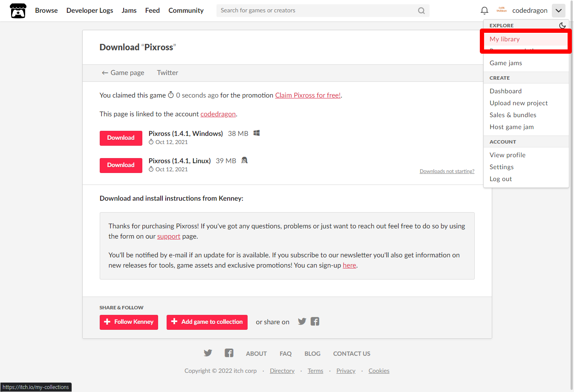Open ABOUT footer link
This screenshot has height=392, width=574.
click(256, 354)
